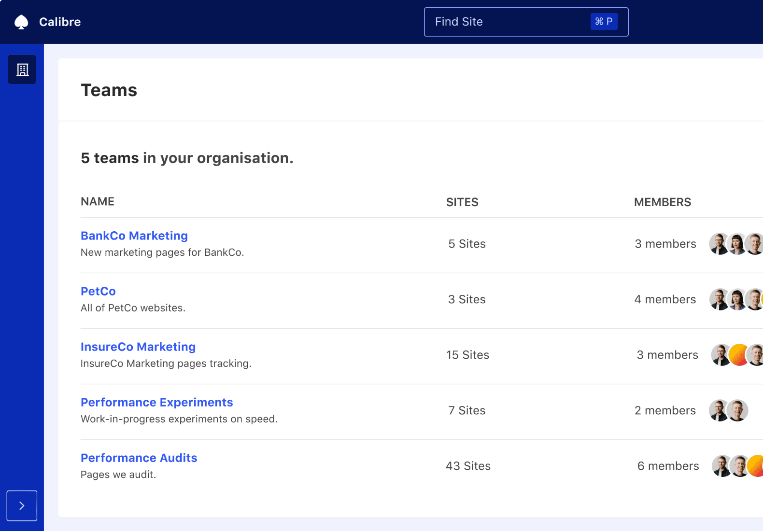The image size is (763, 532).
Task: Click the orange gradient avatar in InsureCo row
Action: click(x=738, y=355)
